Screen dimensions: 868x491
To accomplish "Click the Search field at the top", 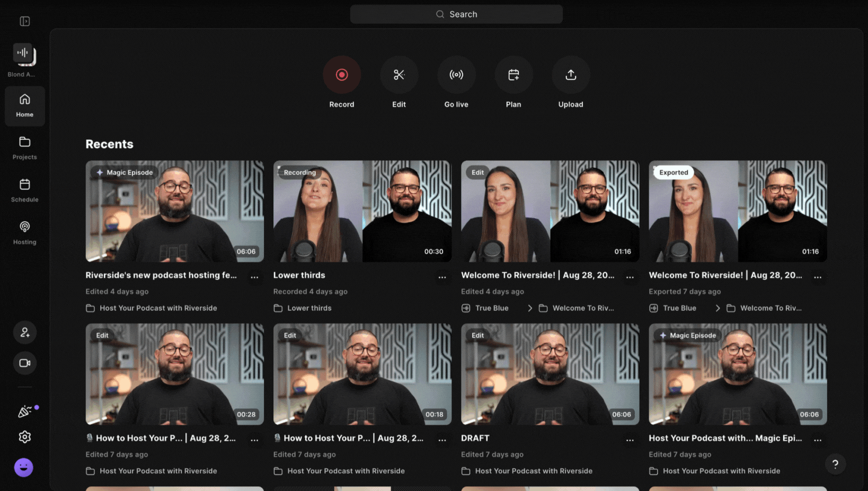I will pos(456,14).
